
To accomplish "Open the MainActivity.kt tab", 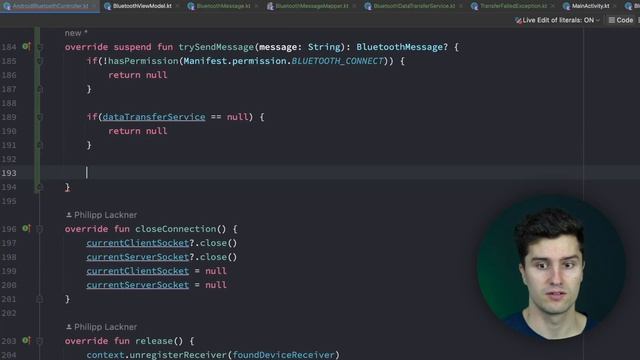I will click(x=590, y=6).
